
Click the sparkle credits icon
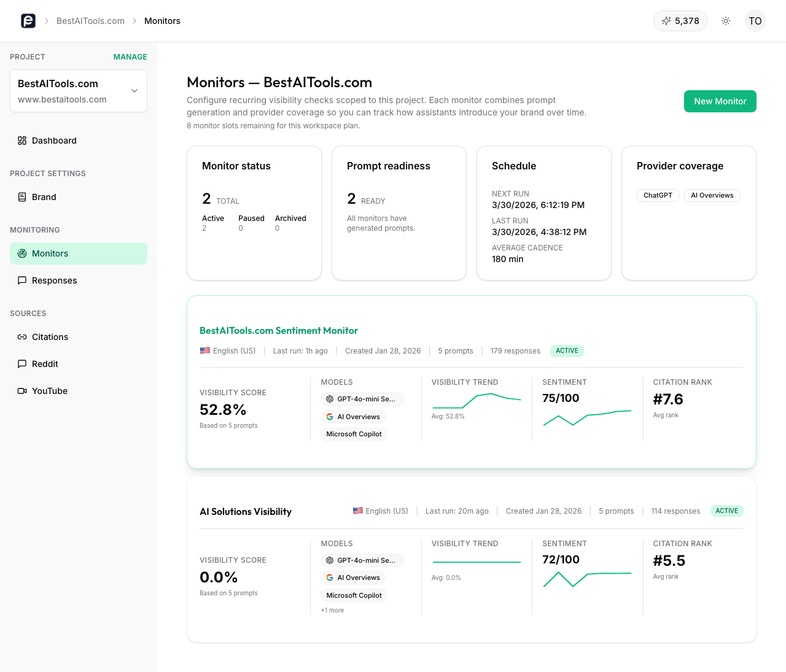[x=666, y=21]
